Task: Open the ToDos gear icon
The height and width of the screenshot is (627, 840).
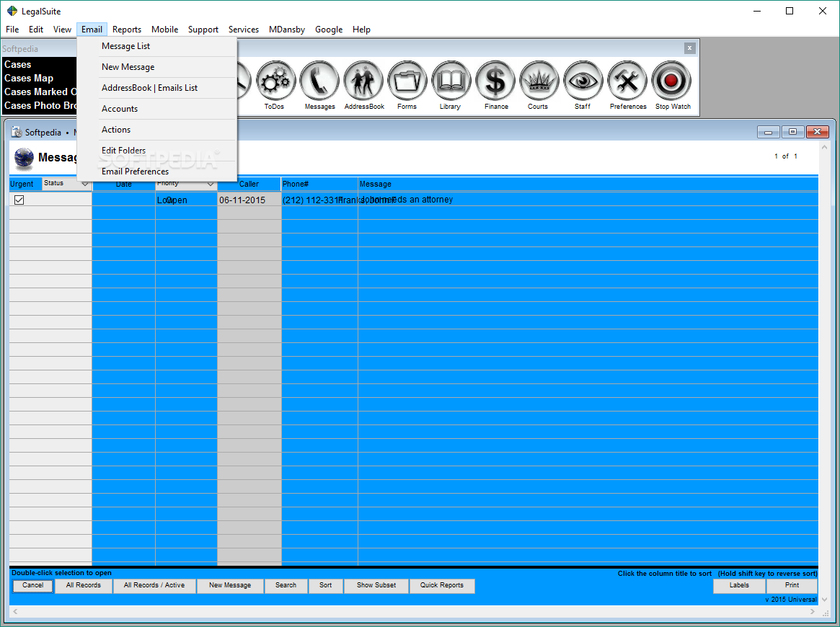Action: (x=276, y=81)
